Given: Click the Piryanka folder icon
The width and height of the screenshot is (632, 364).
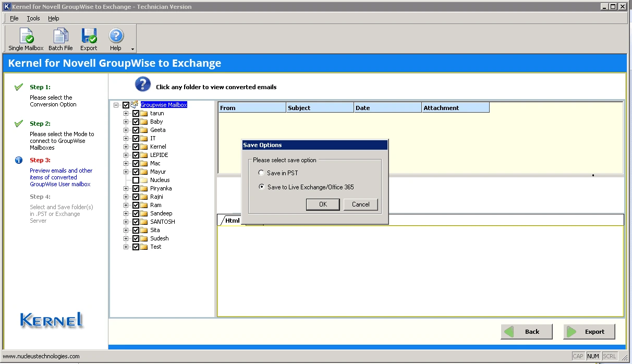Looking at the screenshot, I should point(144,188).
